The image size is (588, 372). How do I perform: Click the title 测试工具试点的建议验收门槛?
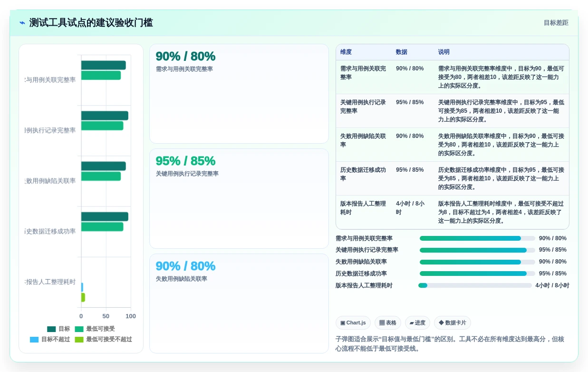91,23
